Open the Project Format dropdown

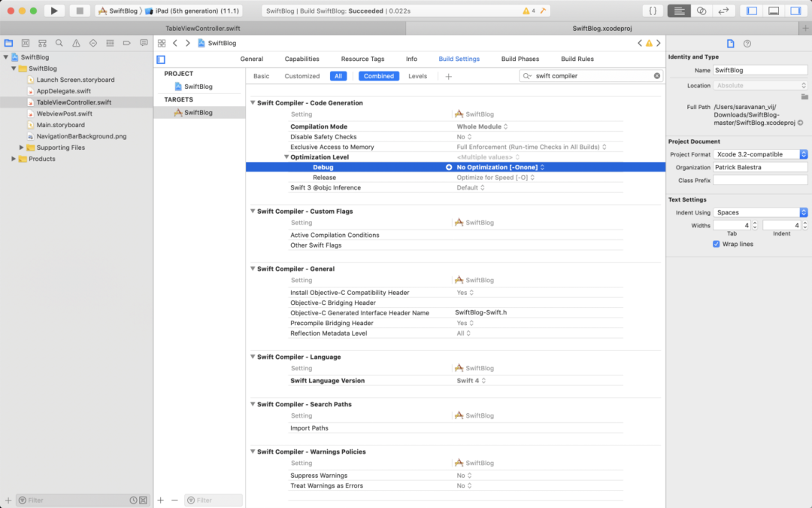click(760, 154)
